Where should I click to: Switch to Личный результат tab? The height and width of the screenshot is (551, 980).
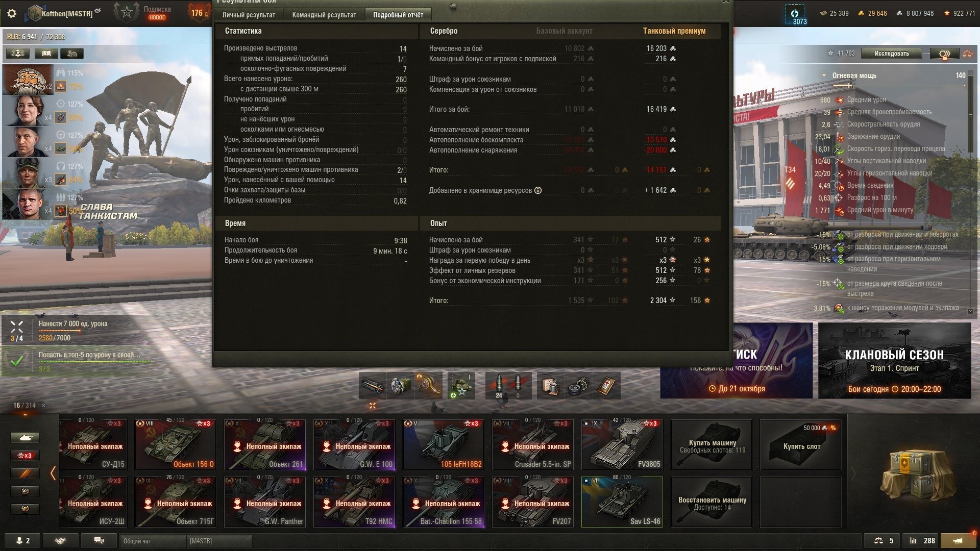[249, 15]
